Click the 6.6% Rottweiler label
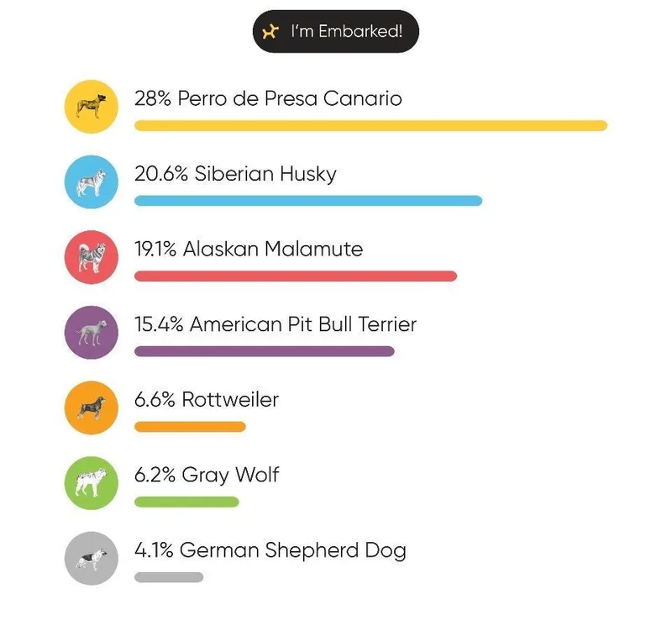Viewport: 672px width, 631px height. [x=207, y=400]
